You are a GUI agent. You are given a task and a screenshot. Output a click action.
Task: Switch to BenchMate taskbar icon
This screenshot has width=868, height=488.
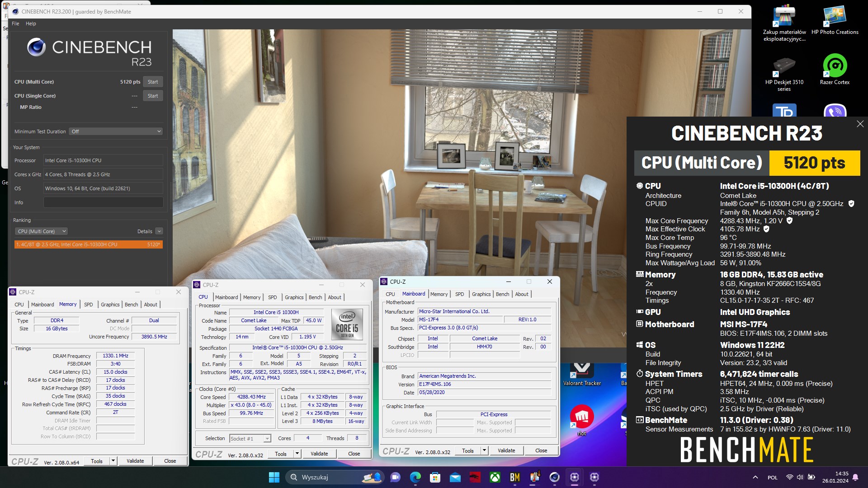pos(515,477)
